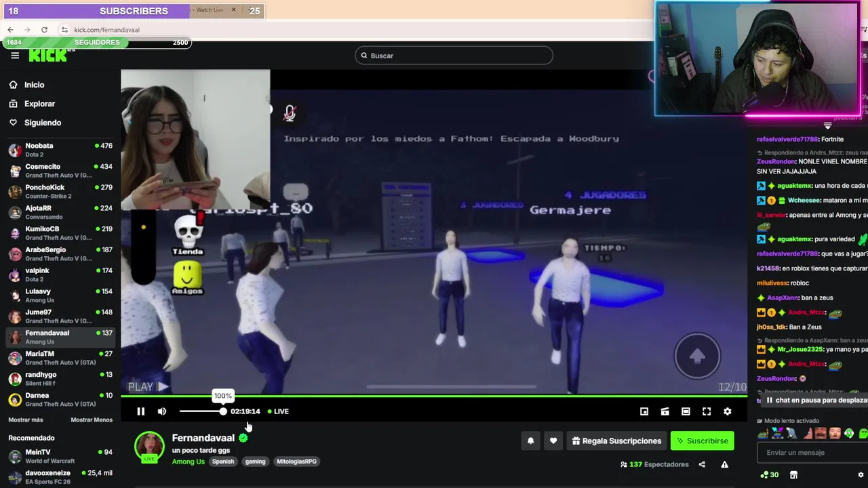Screen dimensions: 868x488
Task: Open MeinTV World of Warcraft channel
Action: click(60, 456)
